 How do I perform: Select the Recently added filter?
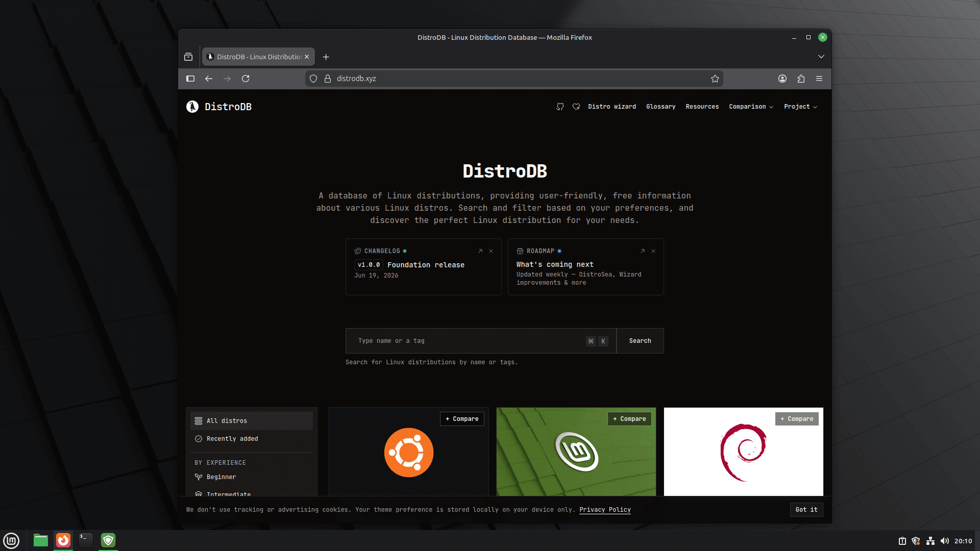click(x=252, y=439)
